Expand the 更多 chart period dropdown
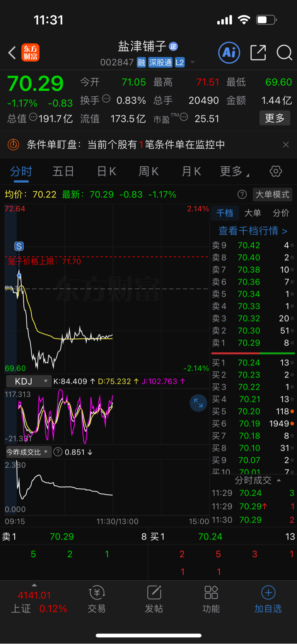The image size is (297, 644). coord(234,171)
